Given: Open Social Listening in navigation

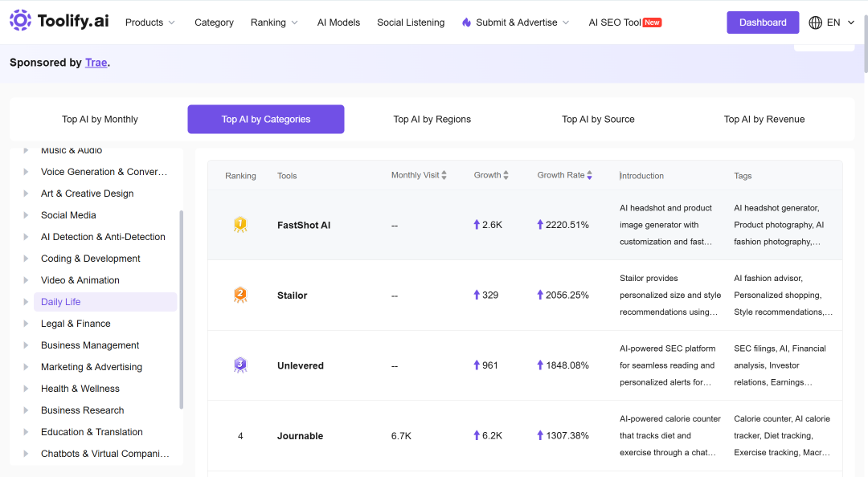Looking at the screenshot, I should [x=411, y=22].
